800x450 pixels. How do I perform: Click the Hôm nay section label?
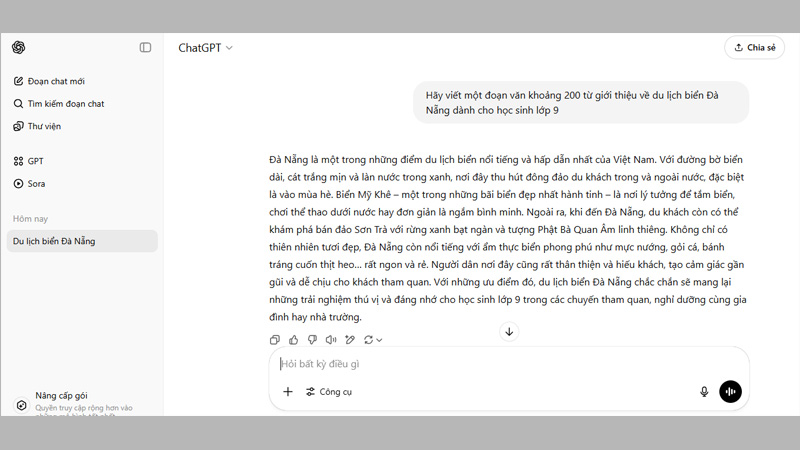pyautogui.click(x=30, y=219)
